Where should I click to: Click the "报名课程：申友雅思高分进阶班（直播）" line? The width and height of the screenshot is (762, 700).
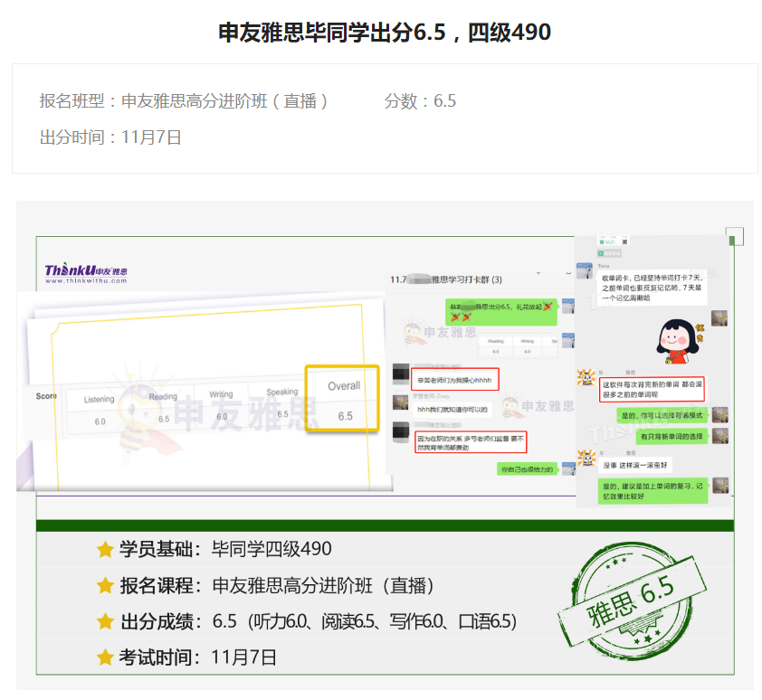(x=265, y=586)
